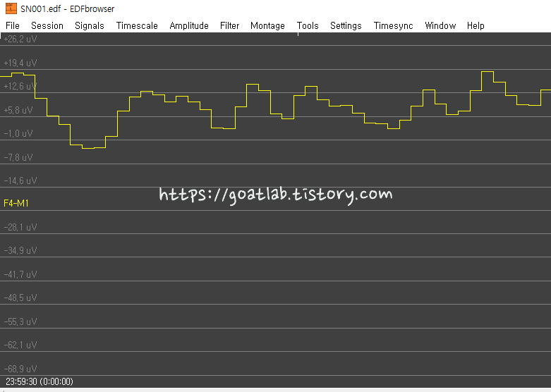
Task: Click the -55,3 uV scale label
Action: tap(20, 321)
